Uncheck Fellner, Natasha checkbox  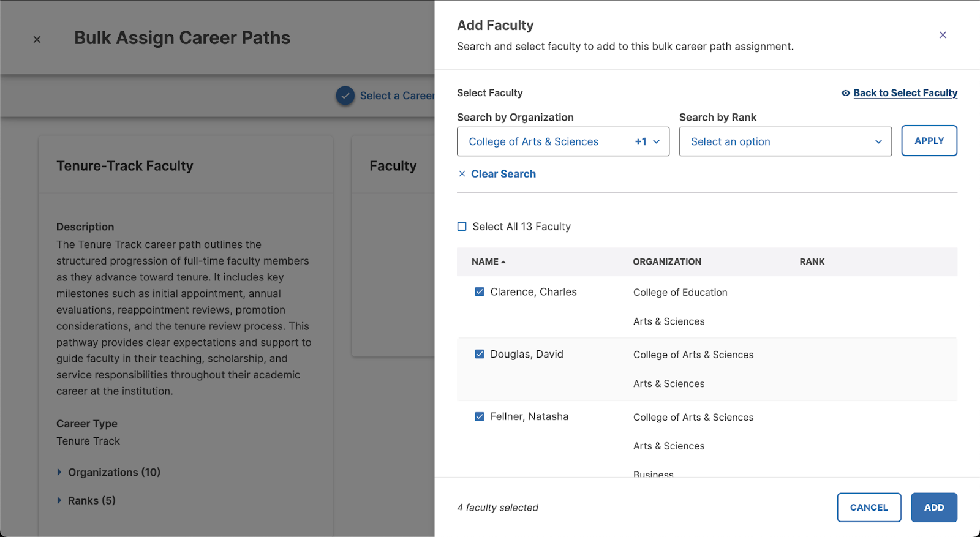point(480,416)
